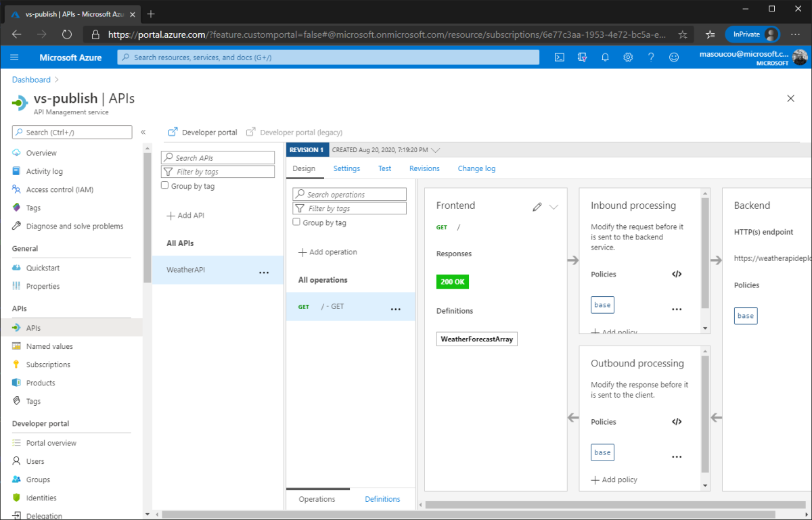The height and width of the screenshot is (520, 812).
Task: Click the user account avatar
Action: [x=800, y=57]
